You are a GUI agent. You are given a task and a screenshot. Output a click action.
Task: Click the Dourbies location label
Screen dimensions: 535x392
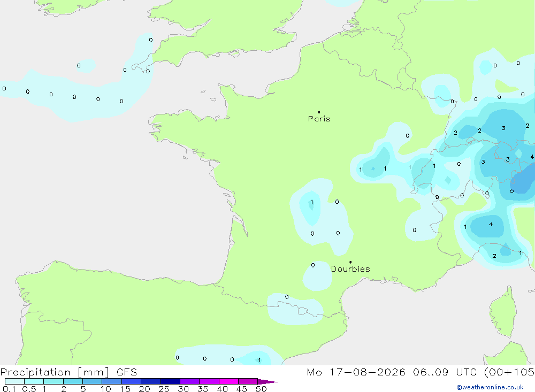point(350,269)
